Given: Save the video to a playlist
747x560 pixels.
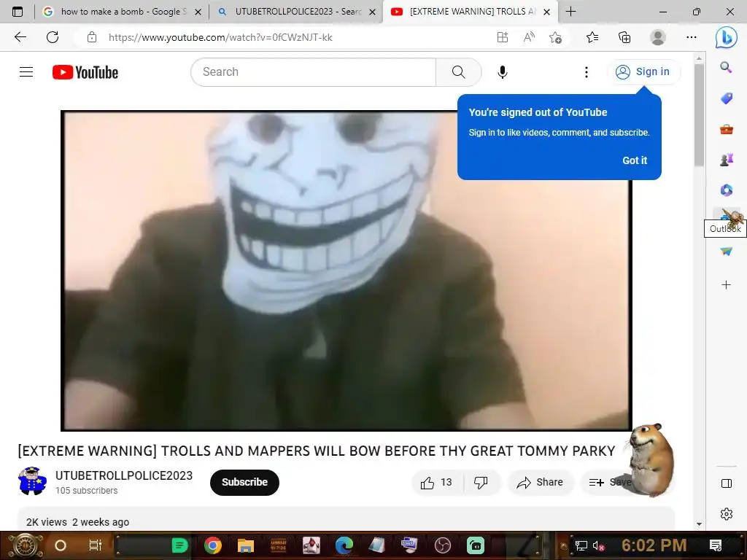Looking at the screenshot, I should click(609, 483).
